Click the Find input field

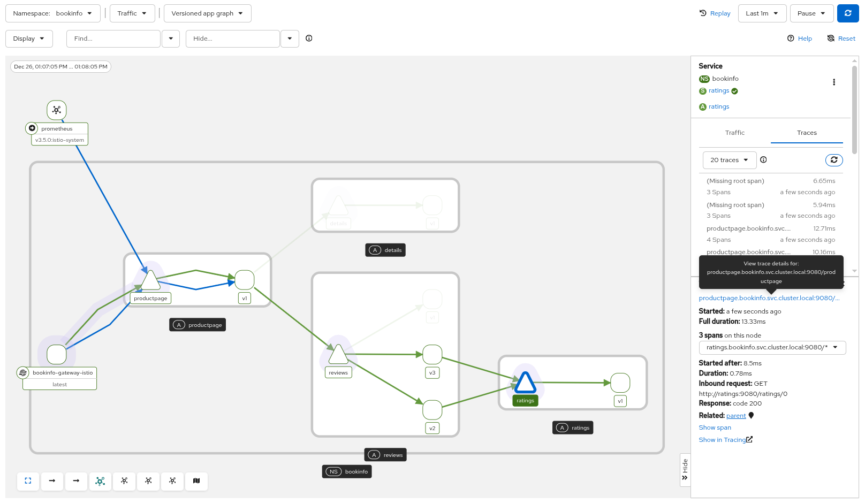[113, 39]
